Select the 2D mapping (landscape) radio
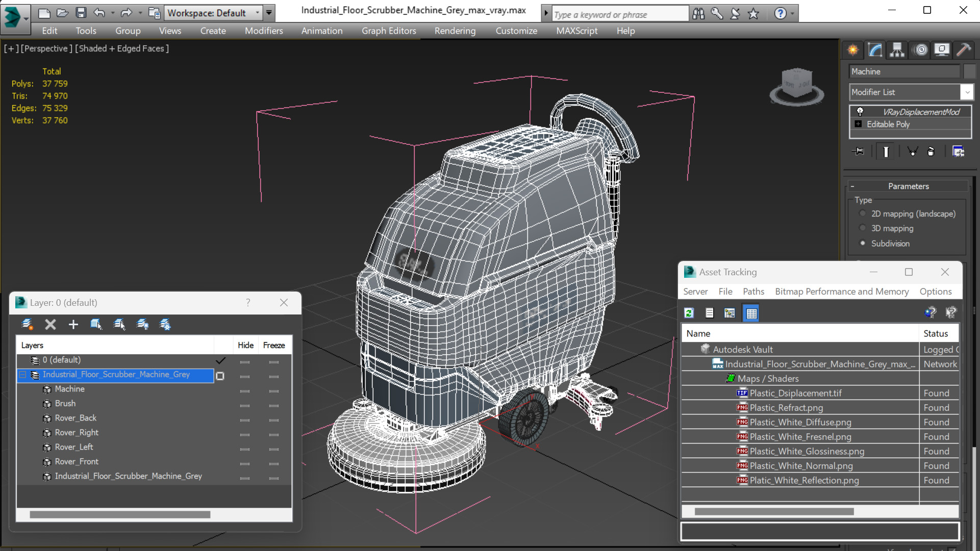Image resolution: width=980 pixels, height=551 pixels. pyautogui.click(x=863, y=214)
